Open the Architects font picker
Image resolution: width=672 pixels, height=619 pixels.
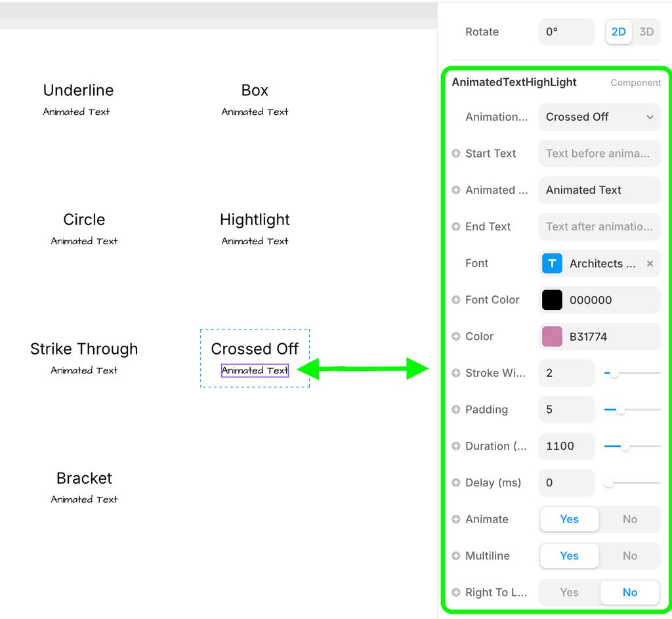[x=602, y=263]
